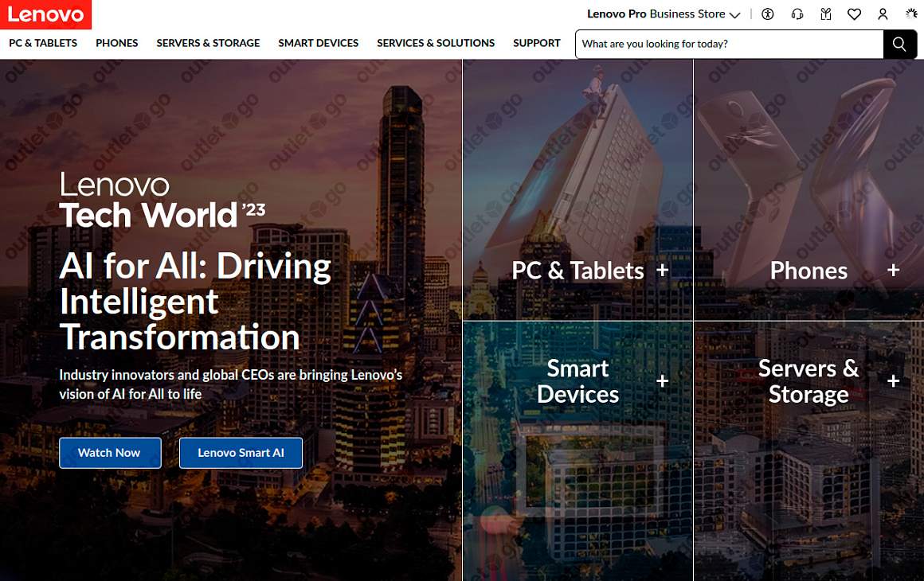The height and width of the screenshot is (581, 924).
Task: Click the gift box rewards icon
Action: tap(825, 14)
